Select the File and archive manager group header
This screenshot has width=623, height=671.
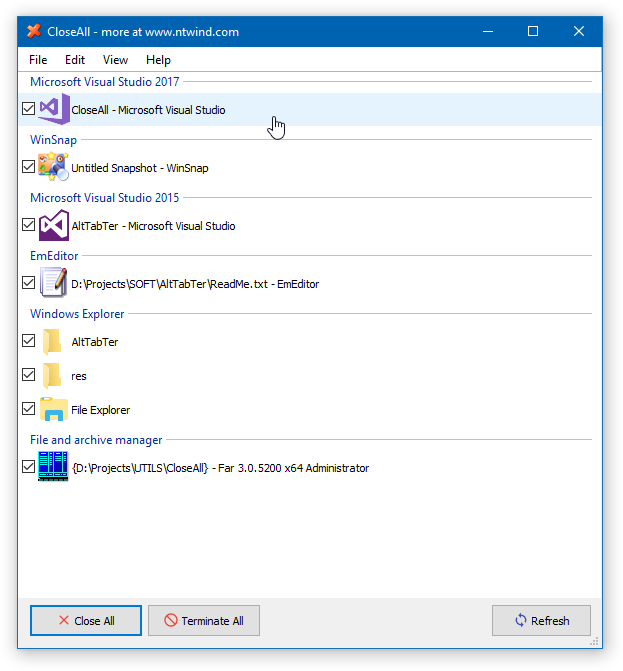(x=96, y=440)
